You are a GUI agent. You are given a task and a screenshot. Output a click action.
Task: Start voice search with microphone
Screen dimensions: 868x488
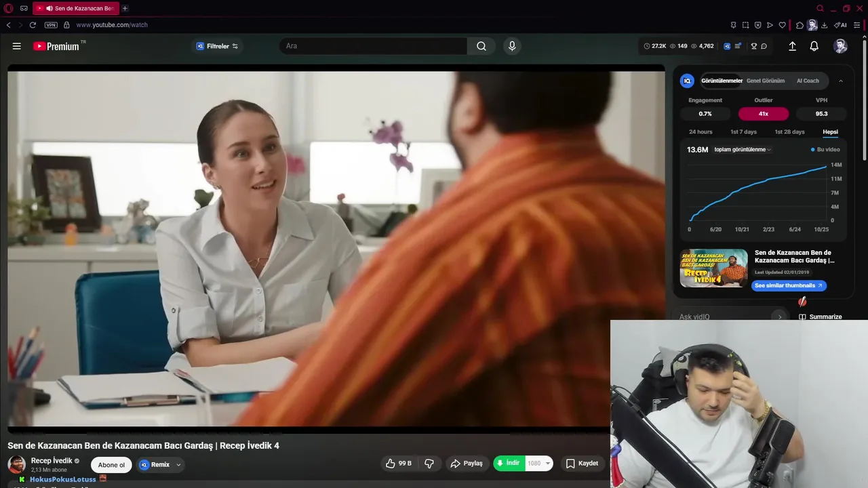(x=512, y=46)
